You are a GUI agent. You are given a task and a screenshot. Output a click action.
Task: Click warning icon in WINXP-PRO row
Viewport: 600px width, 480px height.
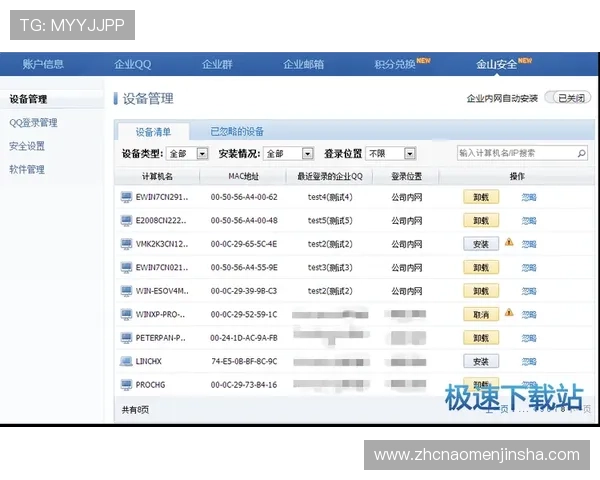tap(509, 312)
